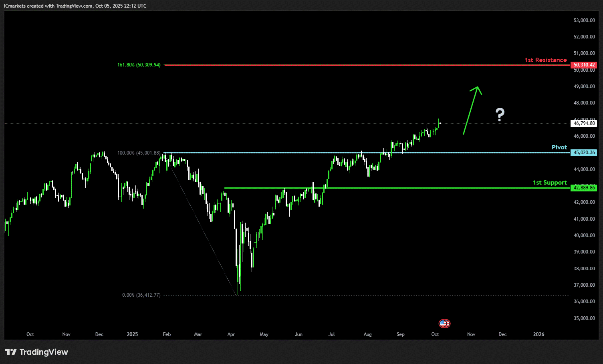
Task: Click the current price label 46,794.80
Action: click(x=584, y=123)
